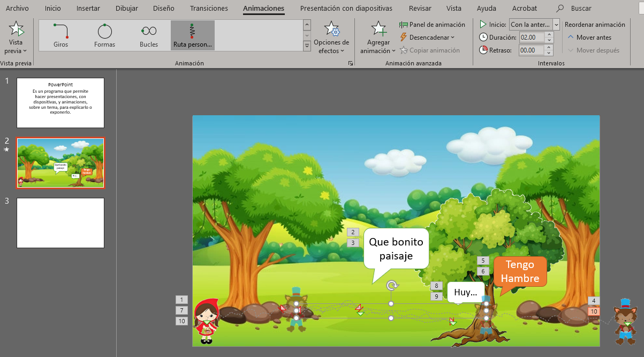The width and height of the screenshot is (644, 357).
Task: Open the Archivo menu
Action: (x=17, y=9)
